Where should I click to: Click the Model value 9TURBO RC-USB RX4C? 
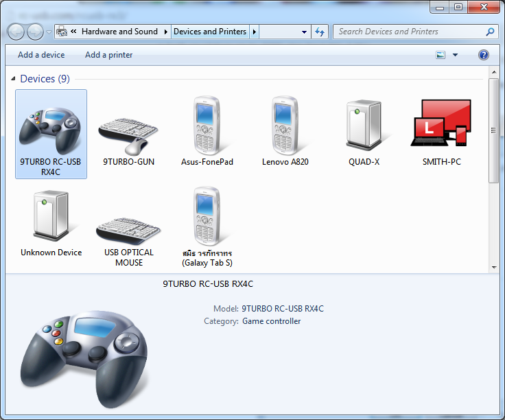pos(283,309)
